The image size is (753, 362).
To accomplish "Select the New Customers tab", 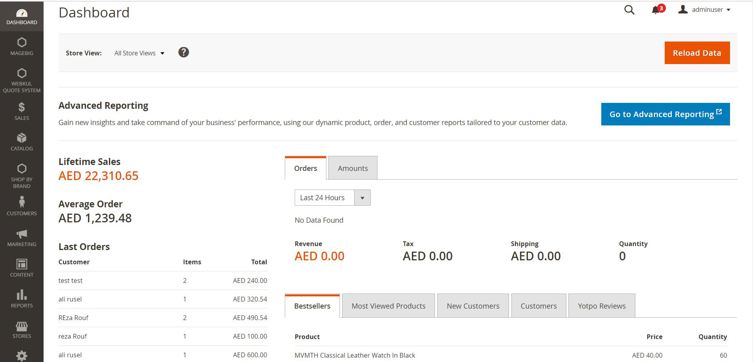I will [473, 306].
